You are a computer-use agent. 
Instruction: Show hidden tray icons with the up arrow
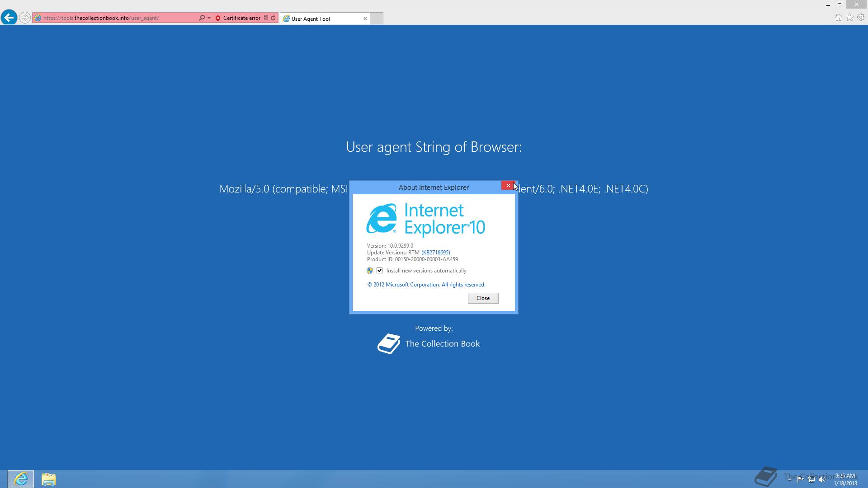789,479
